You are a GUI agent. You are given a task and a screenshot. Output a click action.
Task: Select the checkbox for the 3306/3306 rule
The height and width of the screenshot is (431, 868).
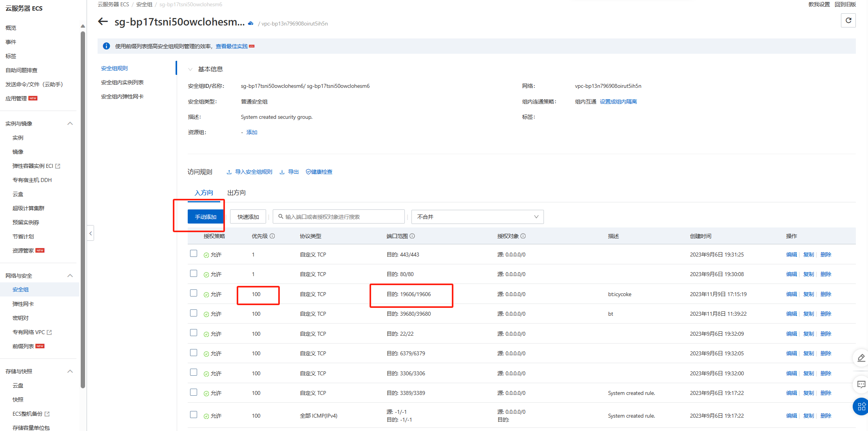pos(194,372)
